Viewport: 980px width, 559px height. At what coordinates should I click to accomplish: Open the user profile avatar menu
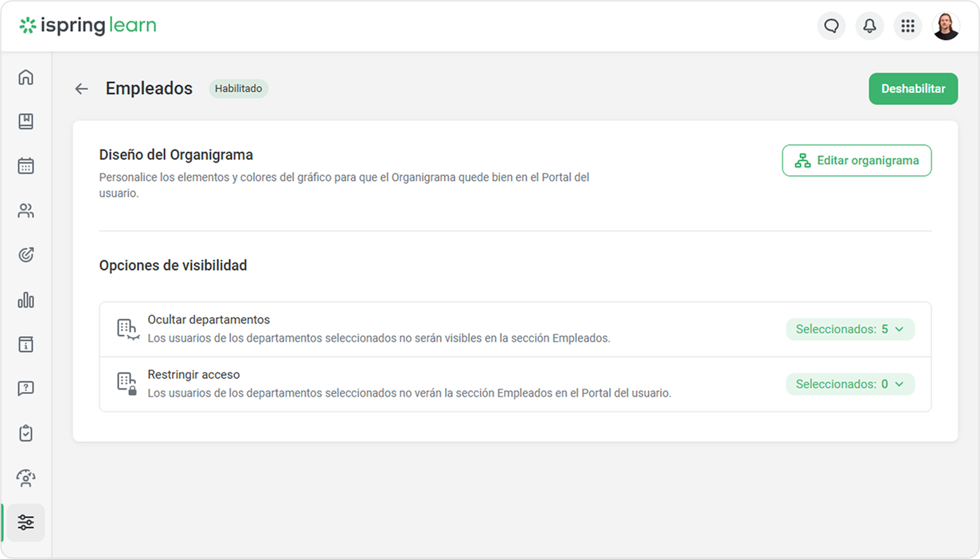pos(946,26)
